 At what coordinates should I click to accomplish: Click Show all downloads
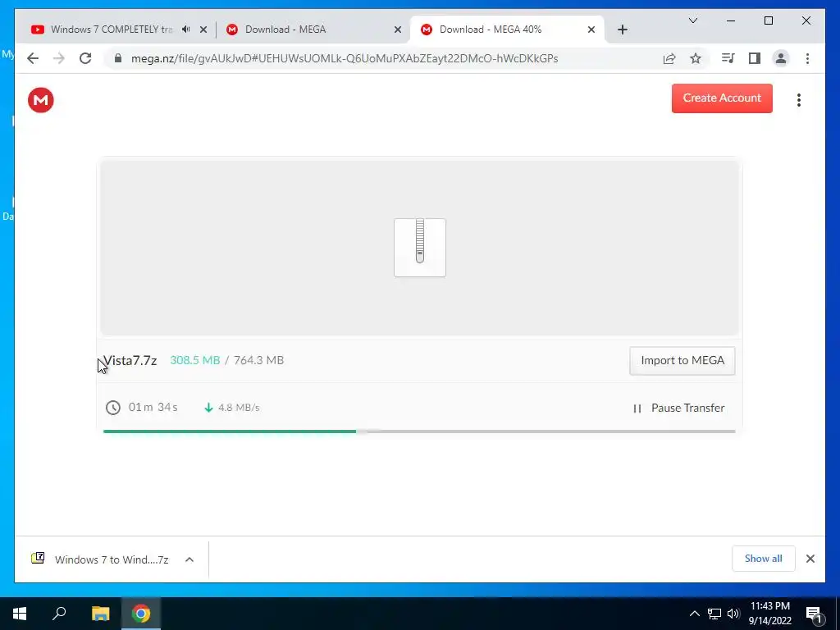coord(763,559)
